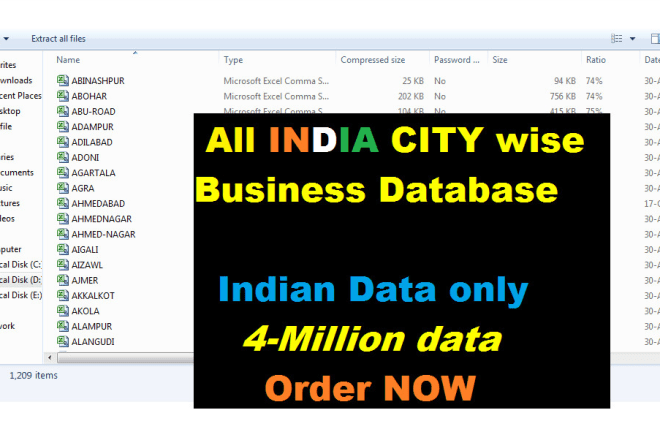Click the AGRA Excel file icon
The width and height of the screenshot is (660, 440).
(x=63, y=188)
